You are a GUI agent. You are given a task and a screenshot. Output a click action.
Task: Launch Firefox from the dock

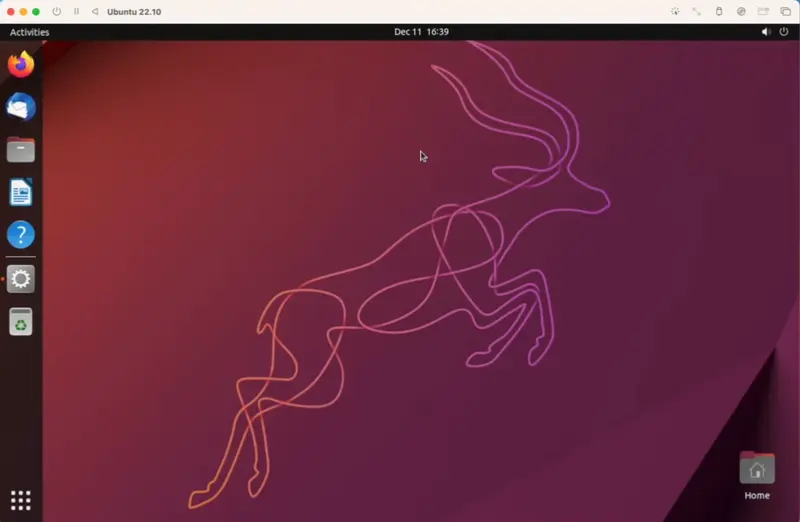coord(21,64)
